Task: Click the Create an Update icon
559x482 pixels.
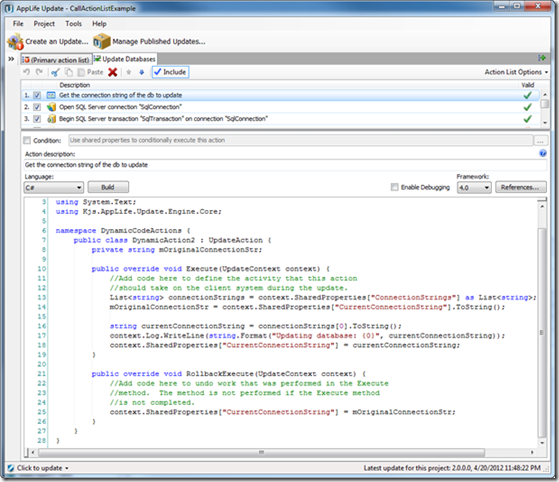Action: pos(15,42)
